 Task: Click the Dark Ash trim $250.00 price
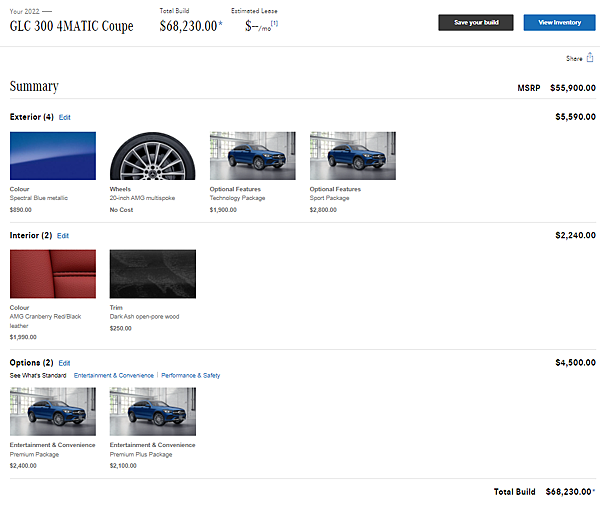click(121, 328)
